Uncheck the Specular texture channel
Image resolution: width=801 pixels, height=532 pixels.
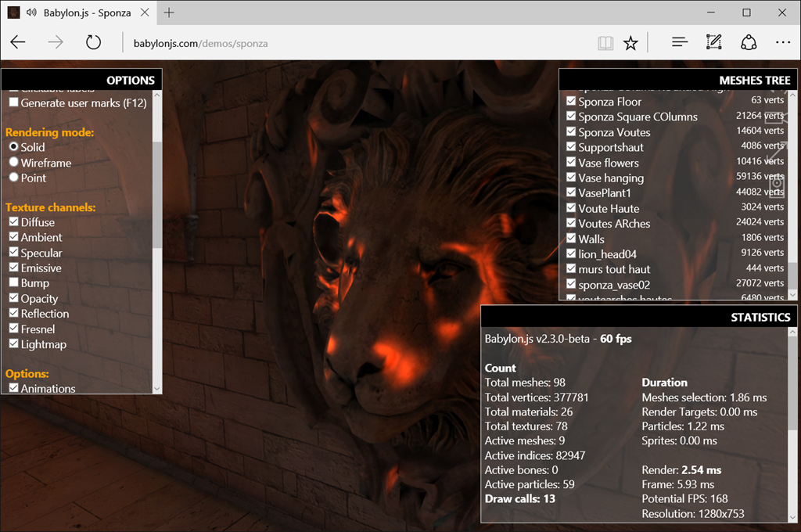click(14, 252)
